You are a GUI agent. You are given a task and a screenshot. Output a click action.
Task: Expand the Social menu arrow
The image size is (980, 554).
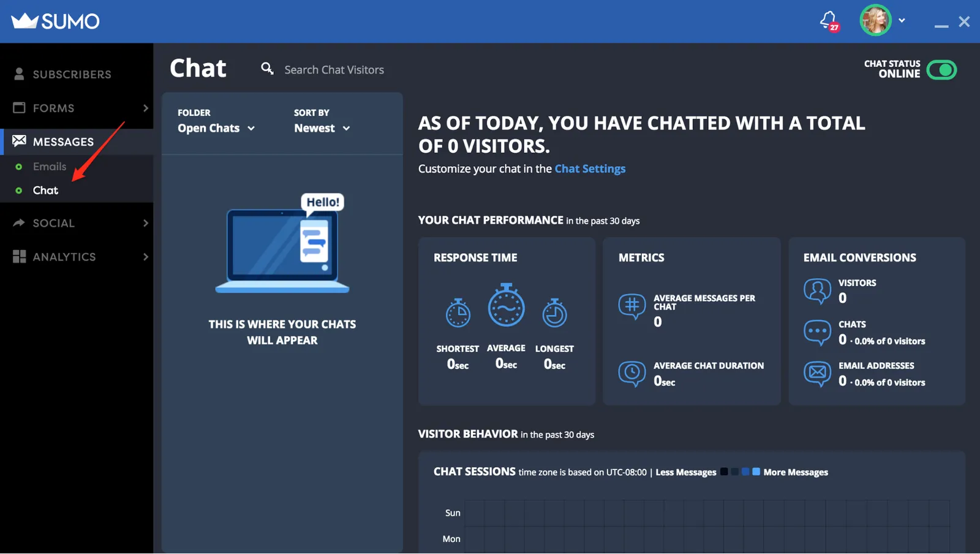coord(146,223)
